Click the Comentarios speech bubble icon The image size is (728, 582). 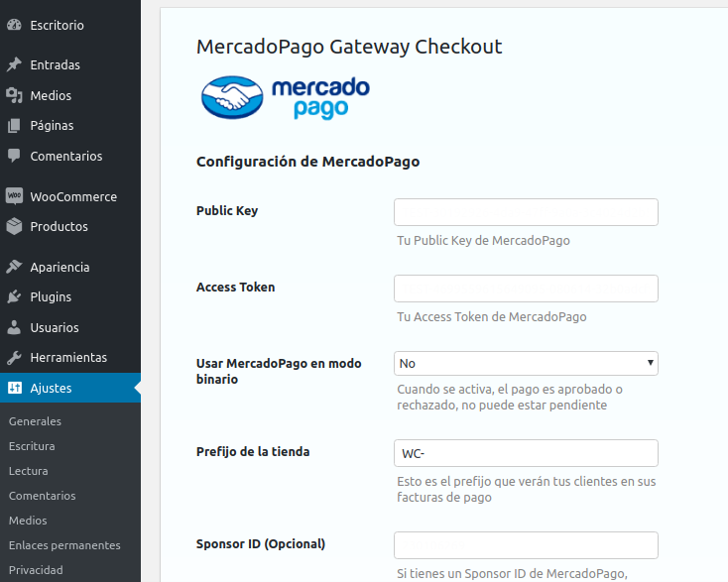pos(14,156)
